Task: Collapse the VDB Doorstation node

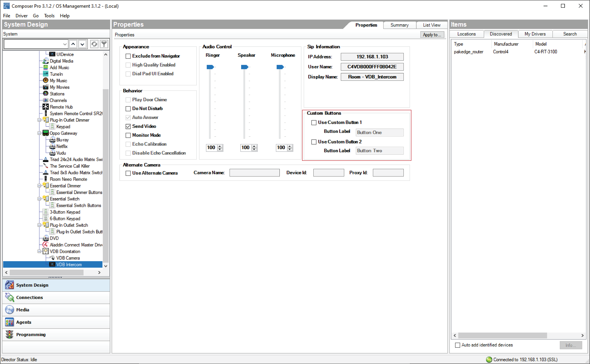Action: 39,251
